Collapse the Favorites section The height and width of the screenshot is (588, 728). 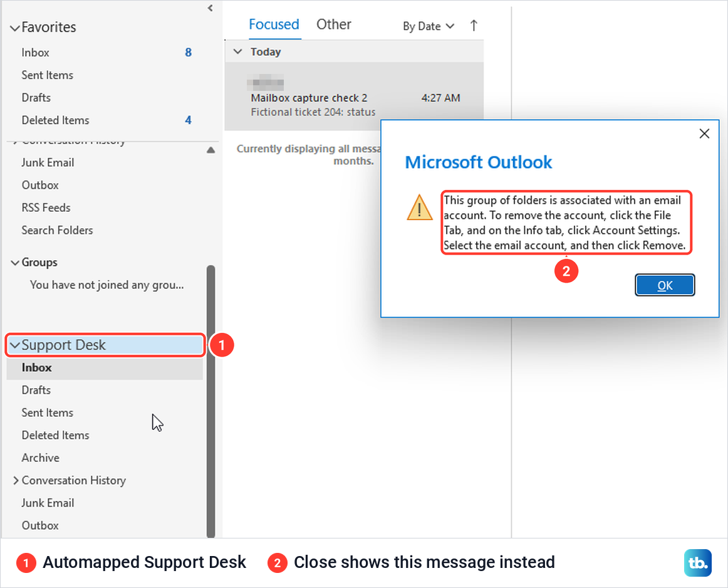pos(15,28)
